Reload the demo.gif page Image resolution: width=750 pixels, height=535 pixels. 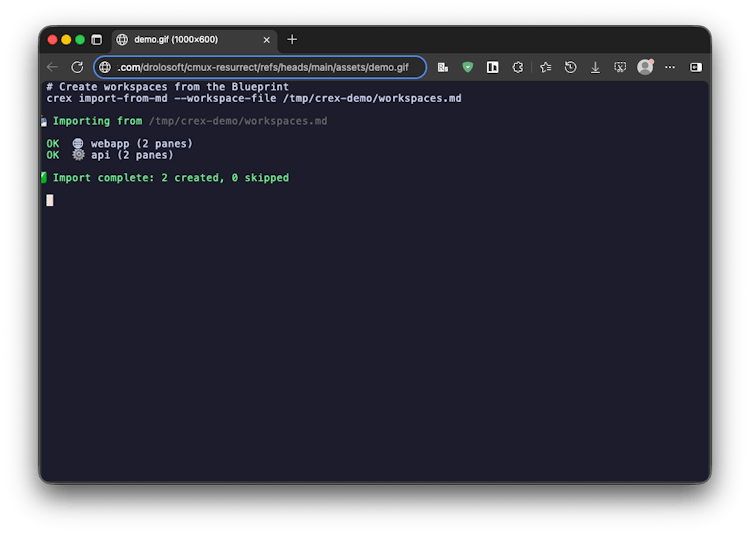tap(77, 67)
